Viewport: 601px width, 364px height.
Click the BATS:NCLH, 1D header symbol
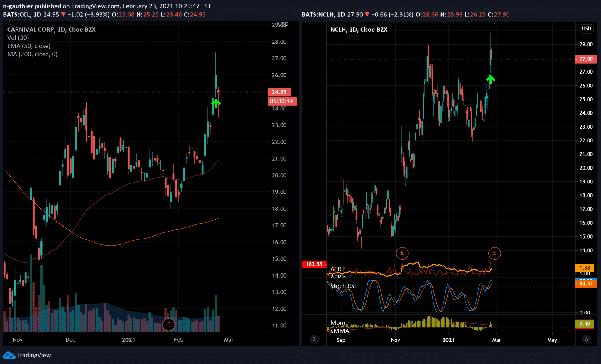[323, 15]
